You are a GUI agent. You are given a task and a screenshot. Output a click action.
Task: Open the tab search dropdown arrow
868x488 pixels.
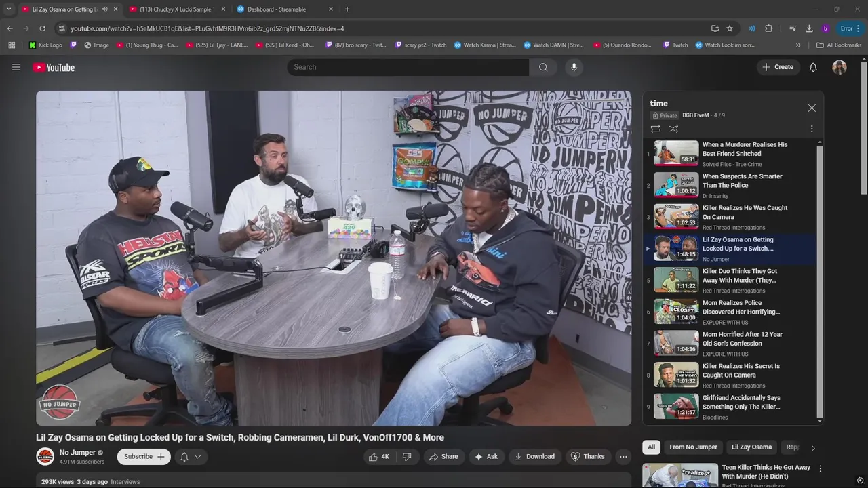8,9
